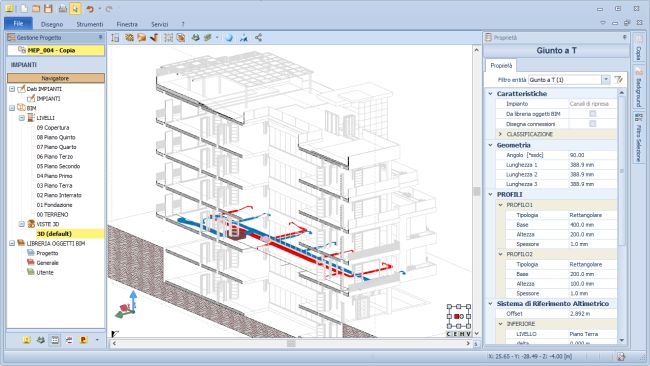Image resolution: width=650 pixels, height=366 pixels.
Task: Click the Navigatore button
Action: [x=56, y=78]
